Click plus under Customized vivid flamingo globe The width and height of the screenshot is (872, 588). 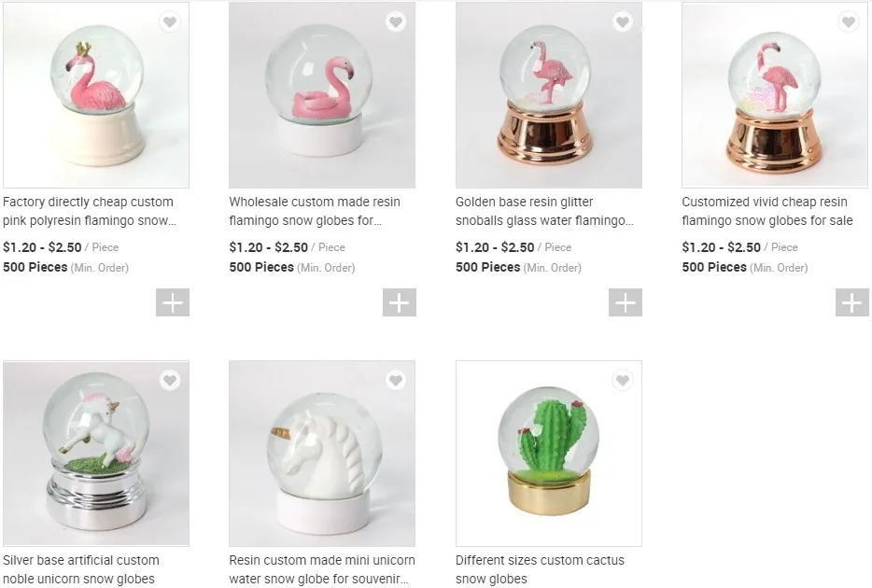pyautogui.click(x=852, y=302)
